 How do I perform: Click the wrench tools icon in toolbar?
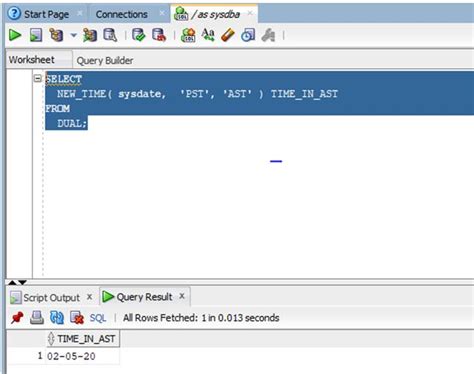point(268,35)
